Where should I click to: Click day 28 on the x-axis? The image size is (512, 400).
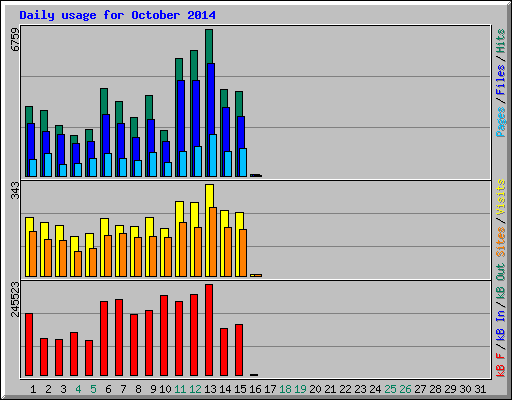[x=435, y=389]
